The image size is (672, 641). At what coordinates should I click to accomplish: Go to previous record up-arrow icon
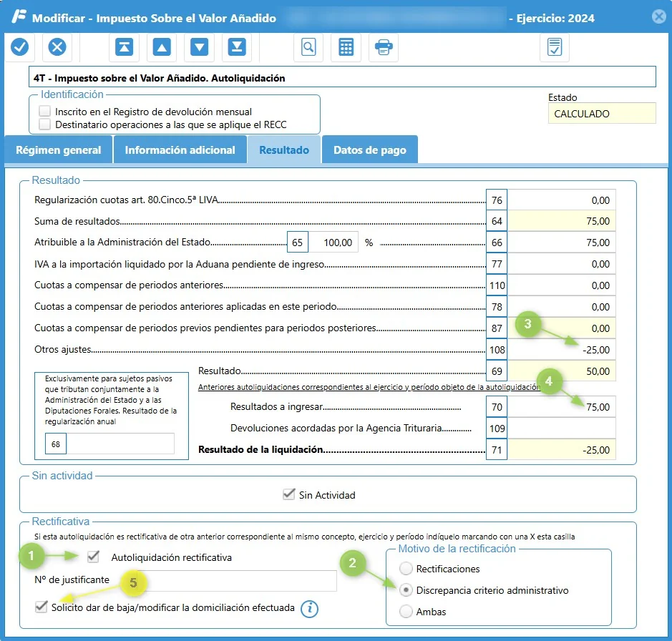(162, 47)
